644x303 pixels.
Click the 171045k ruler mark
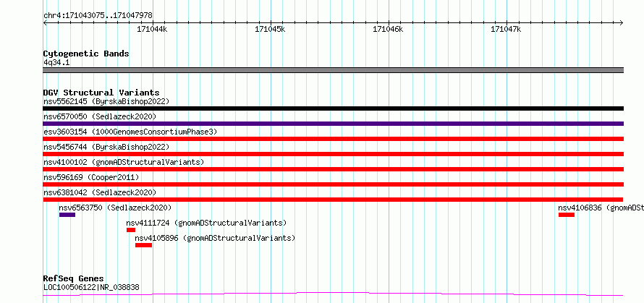click(270, 29)
